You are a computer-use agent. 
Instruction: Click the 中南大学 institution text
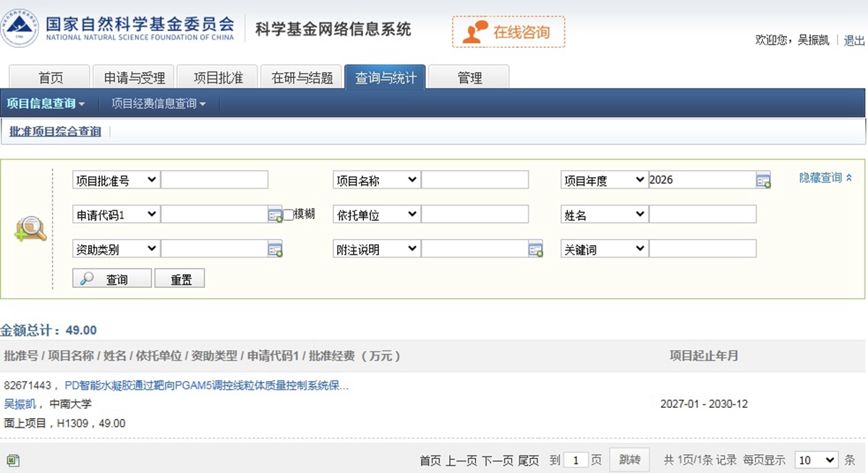70,404
